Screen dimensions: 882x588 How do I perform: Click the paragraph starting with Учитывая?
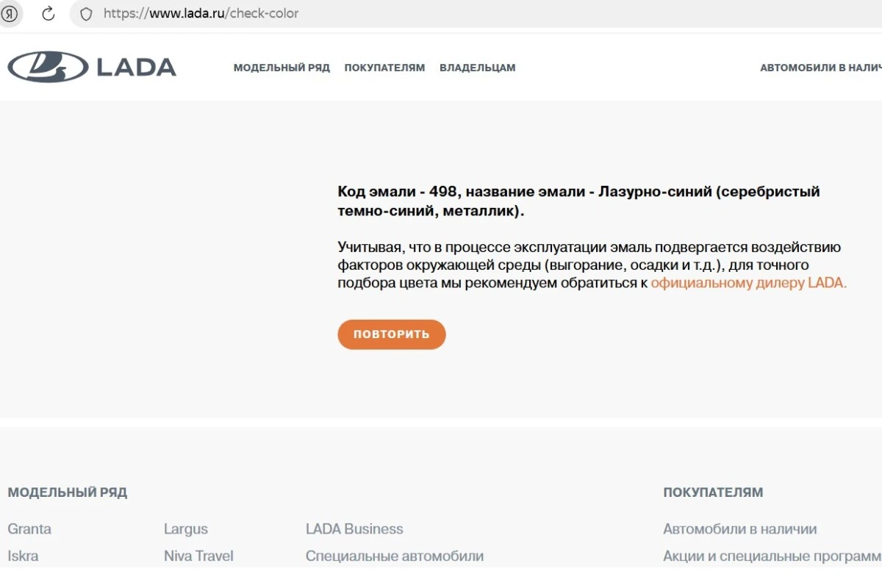click(592, 265)
